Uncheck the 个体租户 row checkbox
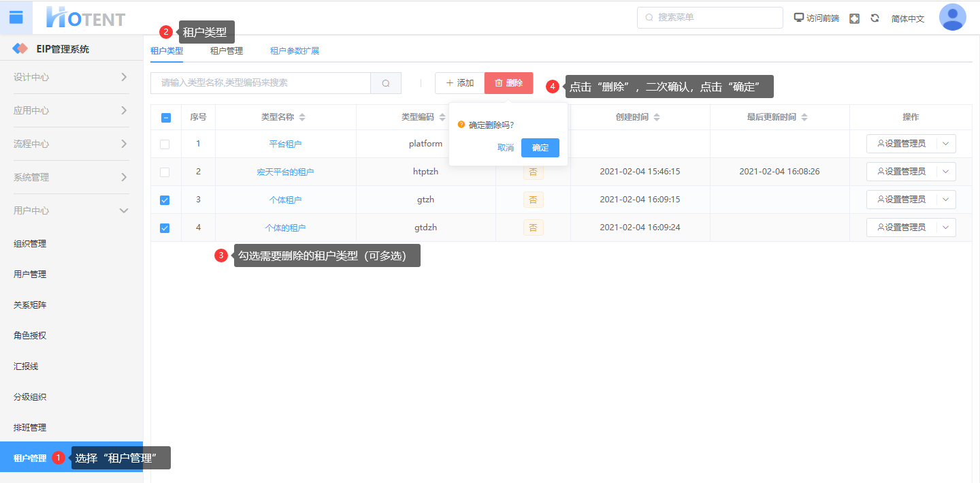Screen dimensions: 980x483 point(165,200)
